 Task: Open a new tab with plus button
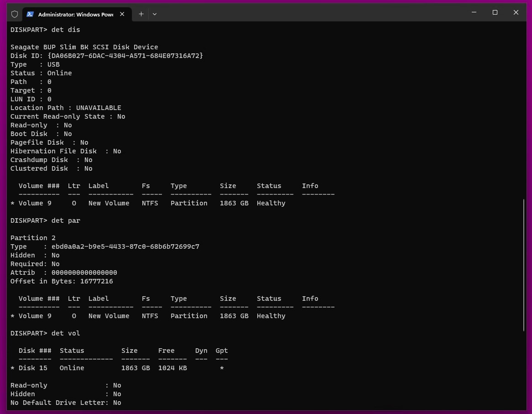pyautogui.click(x=141, y=14)
